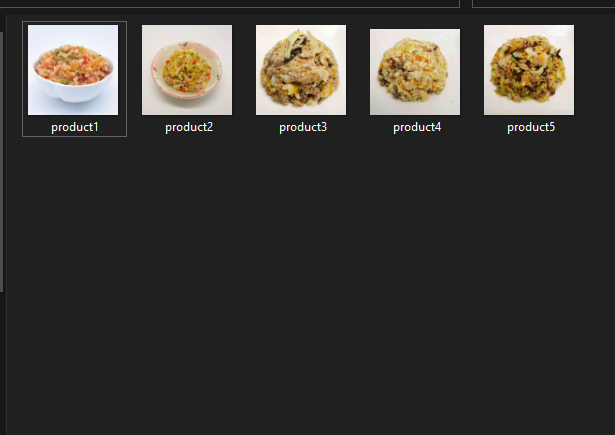Select the product5 image thumbnail
Screen dimensions: 615x435
(529, 70)
